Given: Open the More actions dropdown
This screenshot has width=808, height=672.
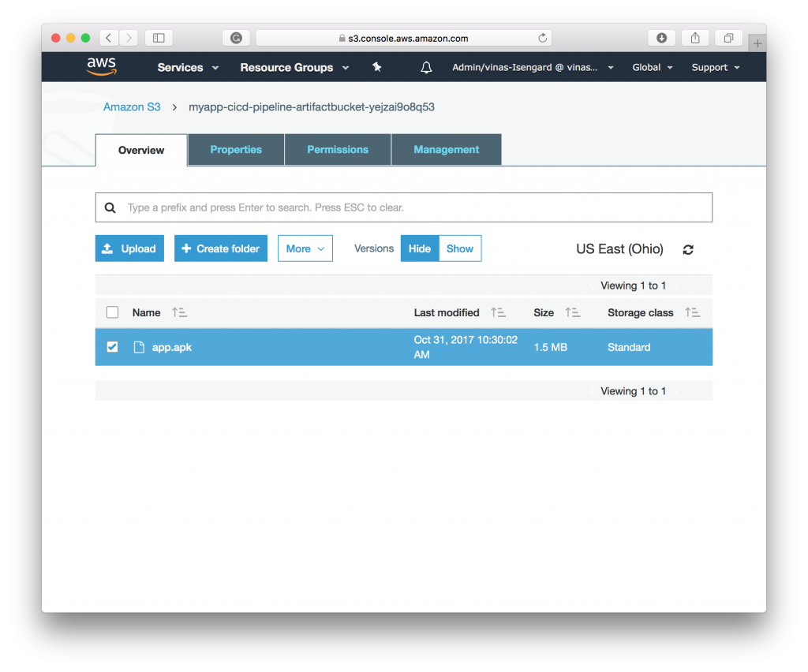Looking at the screenshot, I should point(305,248).
